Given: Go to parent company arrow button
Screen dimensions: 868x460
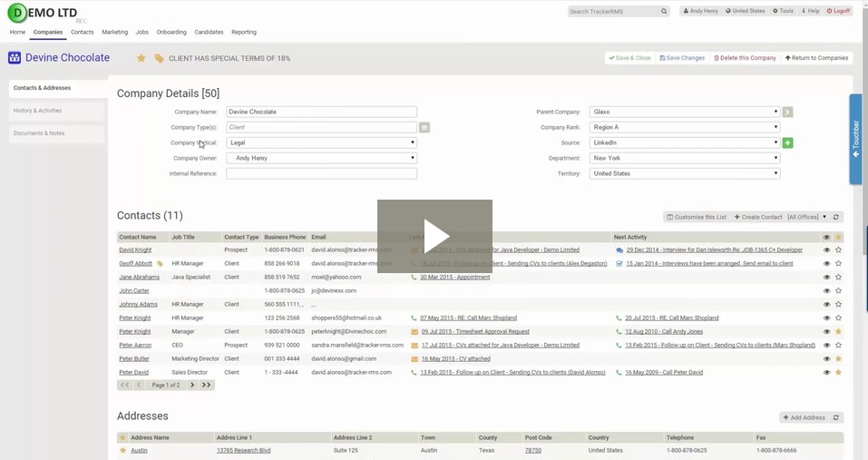Looking at the screenshot, I should click(x=788, y=112).
